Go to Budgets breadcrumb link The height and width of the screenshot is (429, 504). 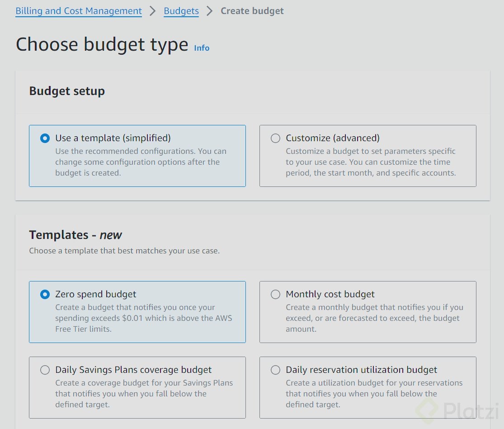coord(181,11)
